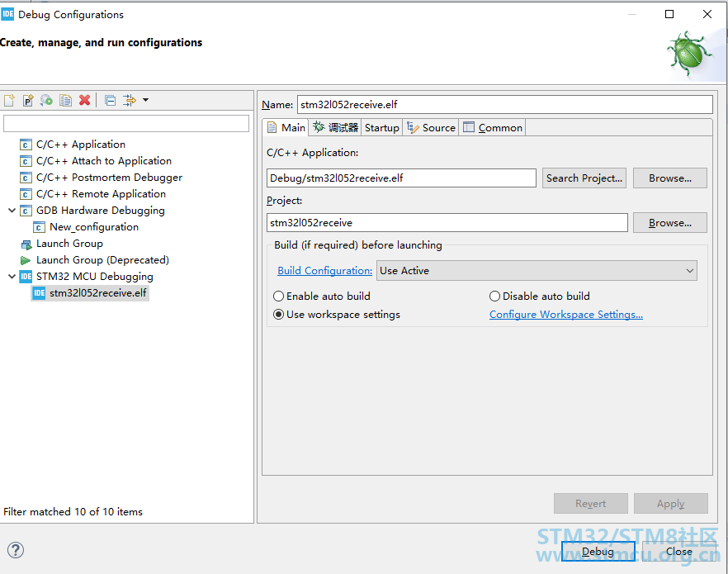Focus the Name input field

[x=504, y=105]
